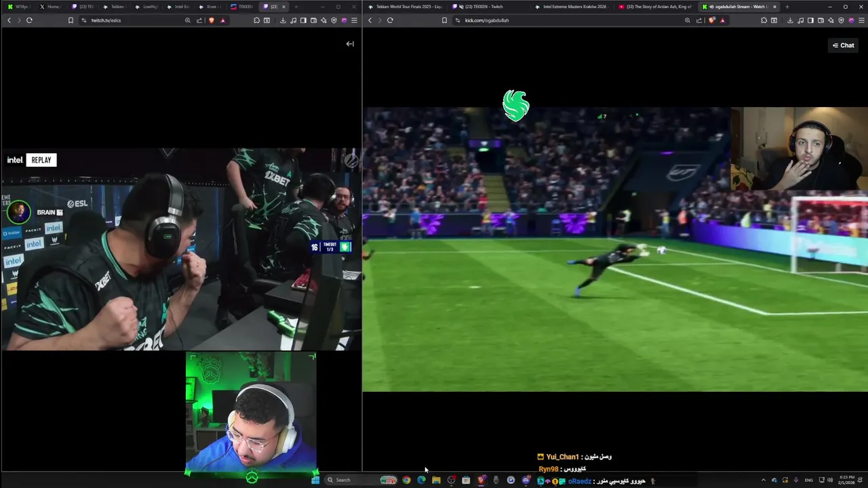Image resolution: width=868 pixels, height=488 pixels.
Task: Open File Explorer from the taskbar
Action: pos(436,480)
